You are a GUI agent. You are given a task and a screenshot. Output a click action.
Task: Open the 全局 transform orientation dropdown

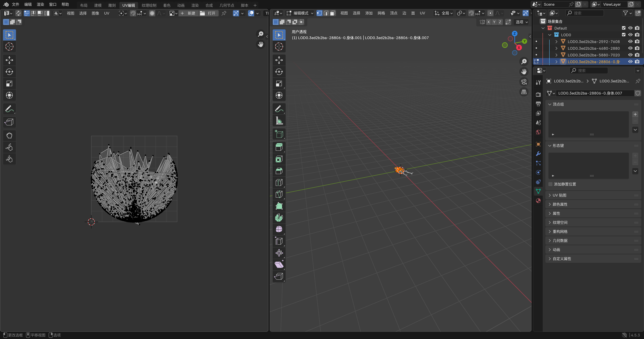pos(444,13)
